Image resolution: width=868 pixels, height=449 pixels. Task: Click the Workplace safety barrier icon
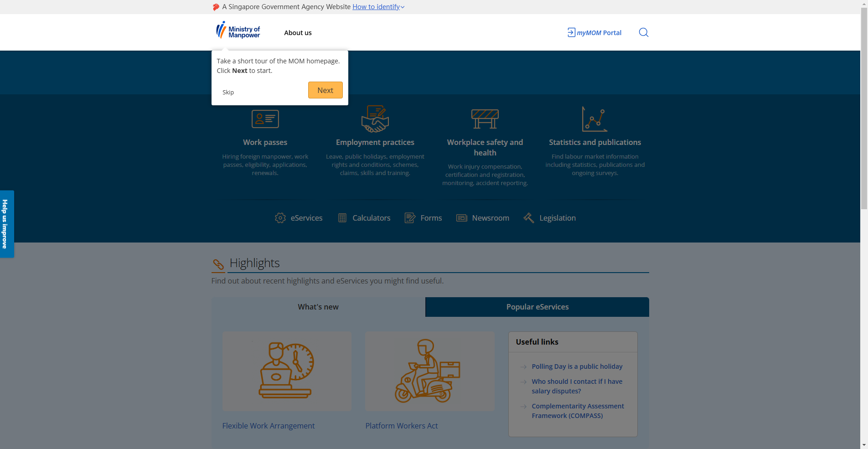485,119
